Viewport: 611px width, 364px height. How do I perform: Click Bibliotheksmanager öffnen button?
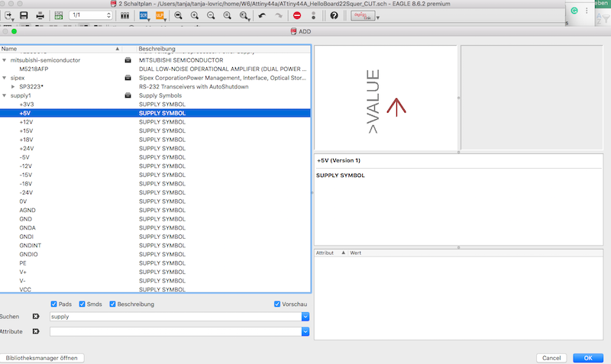[x=42, y=358]
